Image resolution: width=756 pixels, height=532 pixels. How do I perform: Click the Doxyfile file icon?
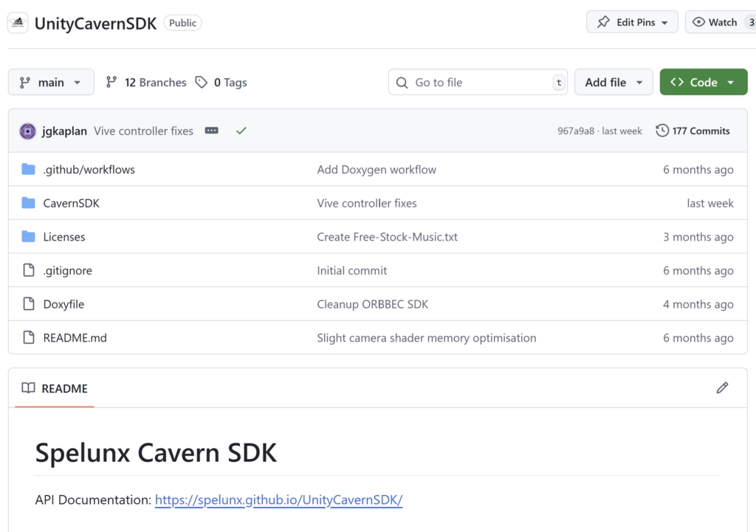29,304
